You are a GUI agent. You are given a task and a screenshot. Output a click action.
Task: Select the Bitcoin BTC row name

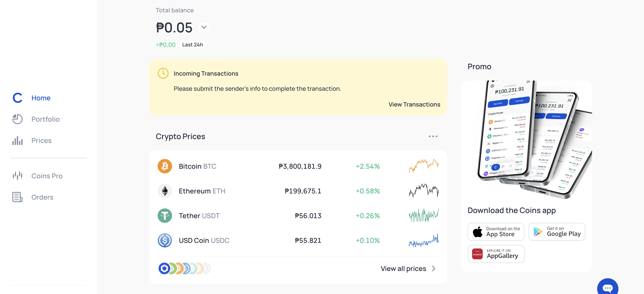click(197, 166)
